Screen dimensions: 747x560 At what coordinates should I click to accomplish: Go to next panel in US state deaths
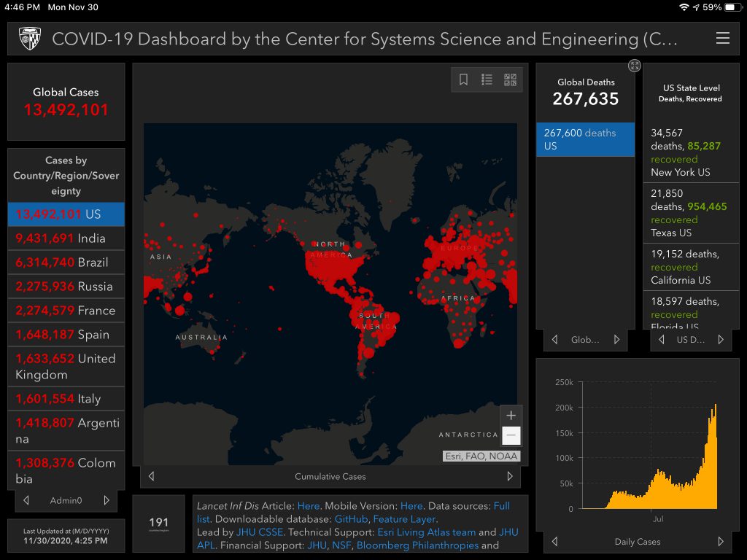(721, 339)
